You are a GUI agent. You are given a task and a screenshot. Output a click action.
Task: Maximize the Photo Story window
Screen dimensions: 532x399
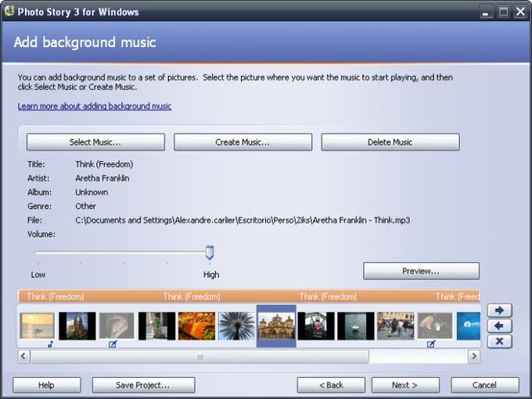pos(504,12)
